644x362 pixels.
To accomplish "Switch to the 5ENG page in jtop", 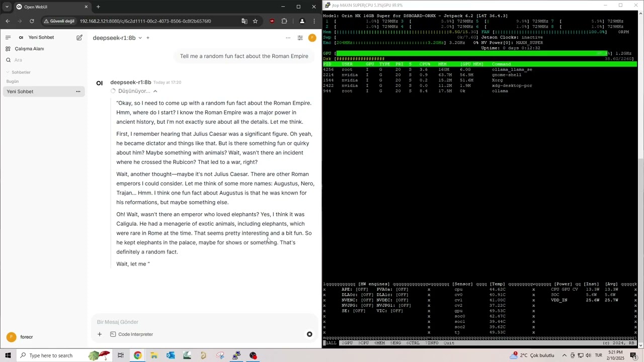I will coord(396,343).
